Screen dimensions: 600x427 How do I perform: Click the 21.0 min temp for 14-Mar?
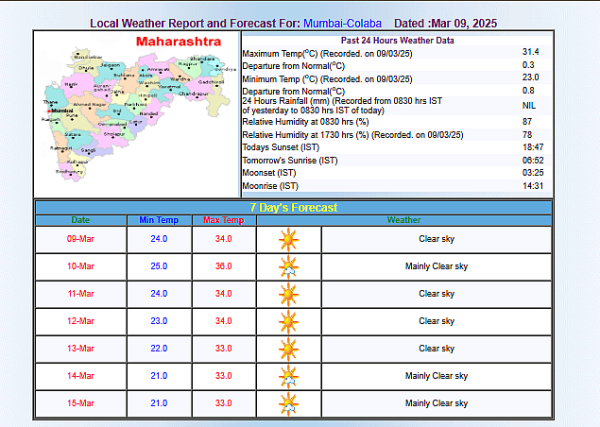point(159,376)
